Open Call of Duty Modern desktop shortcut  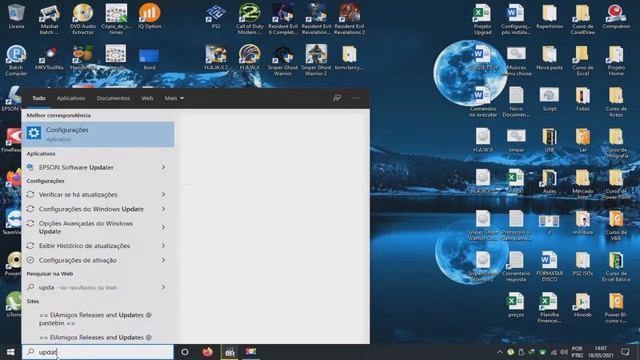249,19
